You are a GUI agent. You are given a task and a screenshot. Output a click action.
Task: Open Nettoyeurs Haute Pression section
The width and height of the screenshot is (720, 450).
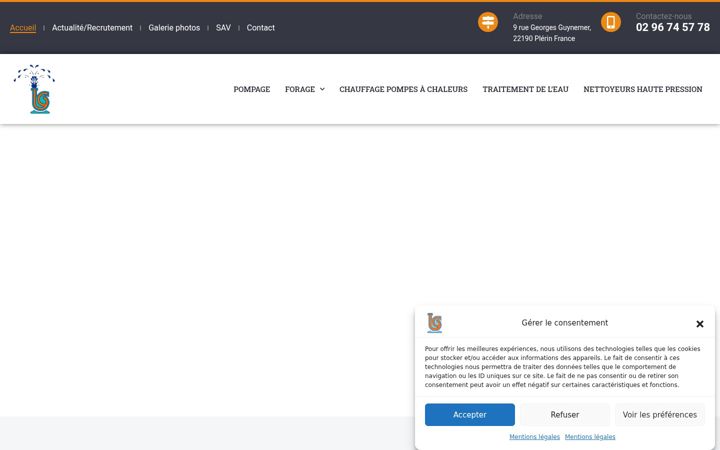[x=643, y=89]
